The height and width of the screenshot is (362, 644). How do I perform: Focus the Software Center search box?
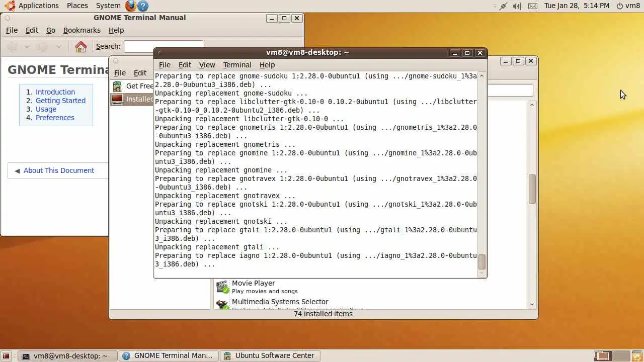click(x=510, y=90)
